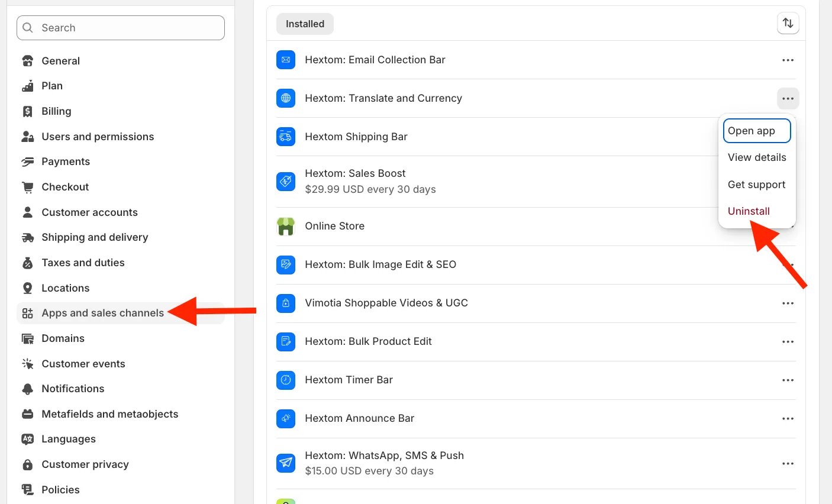
Task: Click Hextom Timer Bar clock icon
Action: [286, 380]
